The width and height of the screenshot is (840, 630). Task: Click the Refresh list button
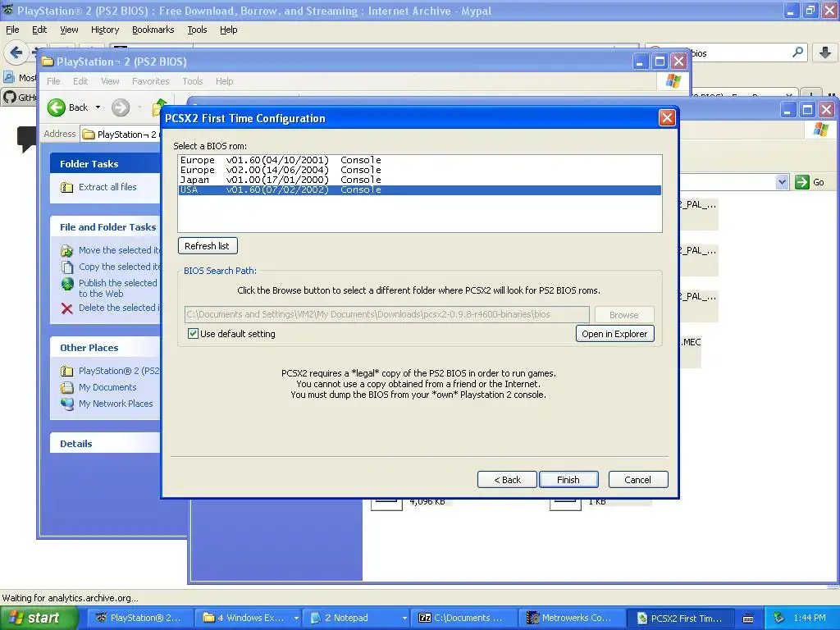(208, 246)
